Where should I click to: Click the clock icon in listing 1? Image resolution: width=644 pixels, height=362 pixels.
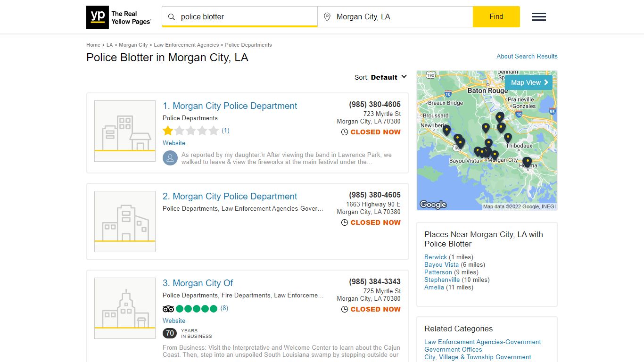[x=345, y=132]
